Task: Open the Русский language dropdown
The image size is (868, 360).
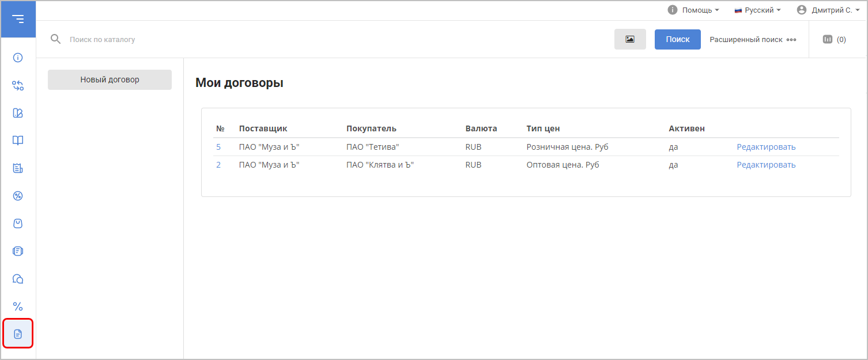Action: (x=757, y=10)
